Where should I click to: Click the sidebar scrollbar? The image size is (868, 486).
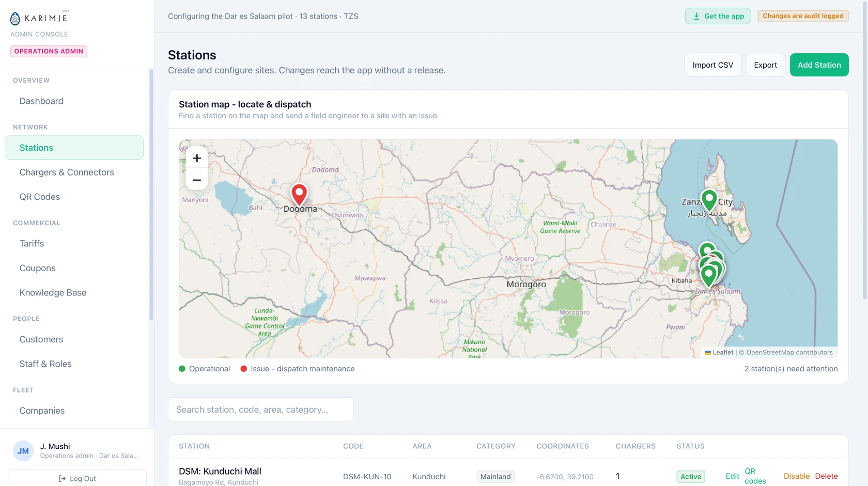click(151, 195)
